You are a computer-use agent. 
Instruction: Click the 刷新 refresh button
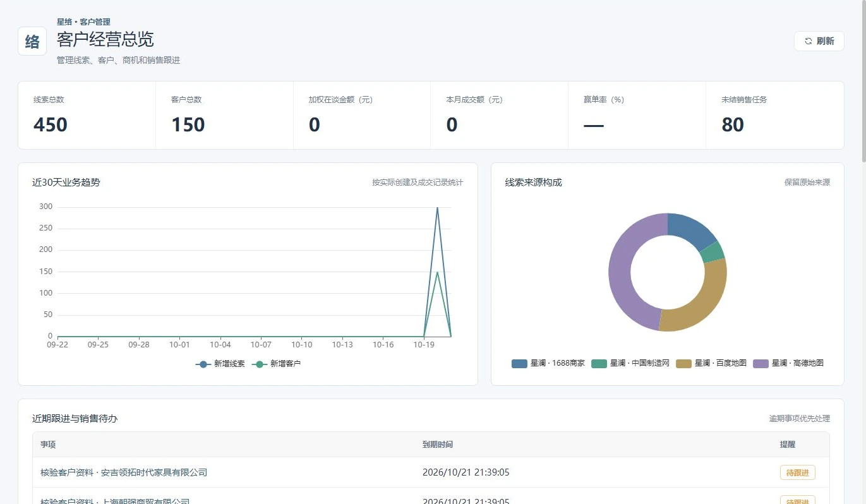tap(819, 41)
